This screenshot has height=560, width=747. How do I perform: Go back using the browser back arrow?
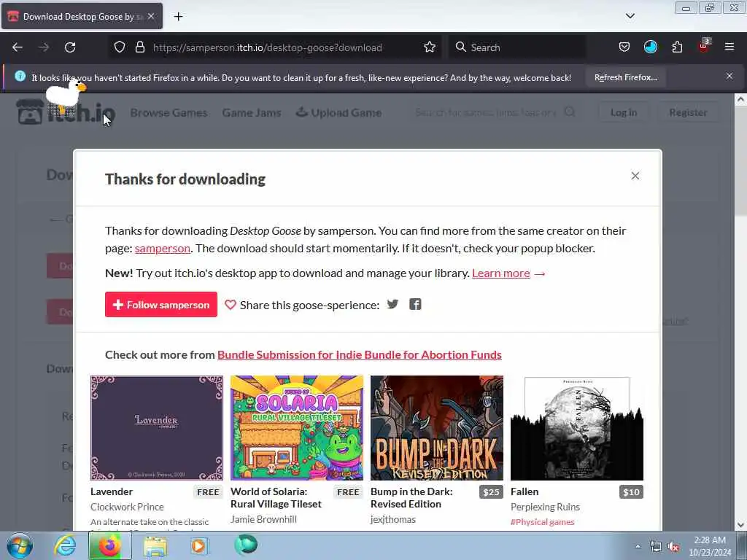(x=18, y=47)
